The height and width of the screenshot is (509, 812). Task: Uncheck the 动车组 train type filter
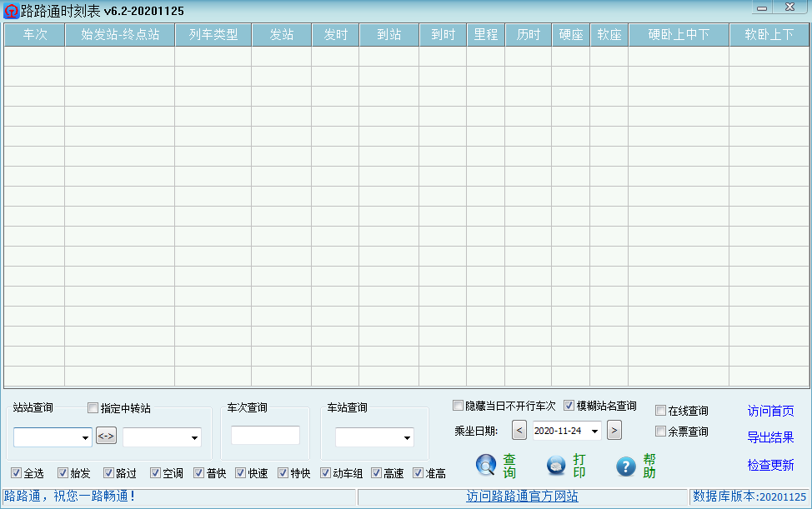coord(325,472)
